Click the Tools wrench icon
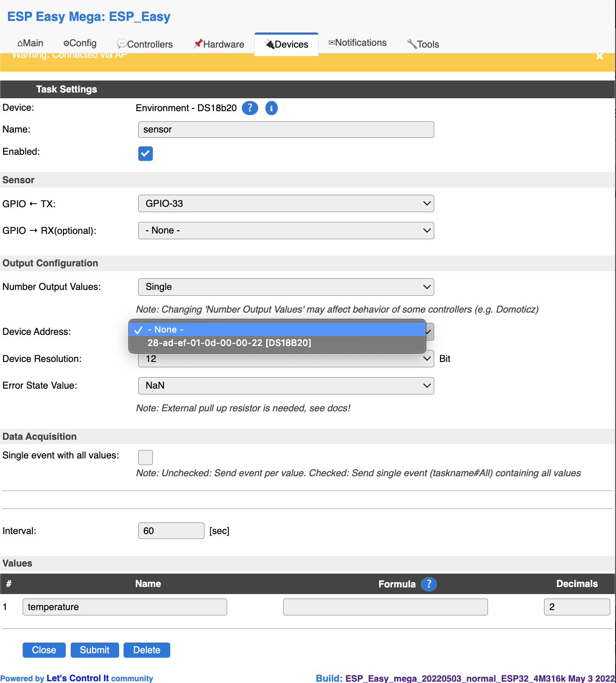Screen dimensions: 616x683 point(412,44)
